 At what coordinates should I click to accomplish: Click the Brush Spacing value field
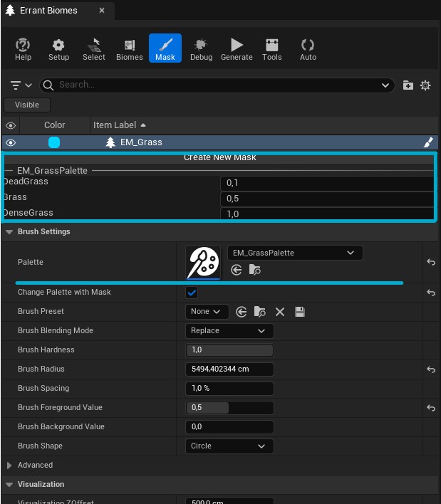pos(229,388)
